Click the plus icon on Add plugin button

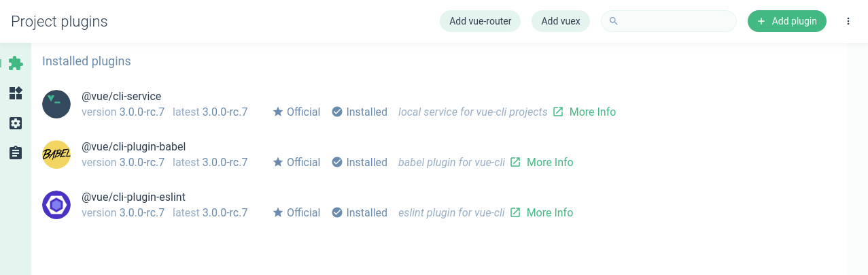pos(761,21)
